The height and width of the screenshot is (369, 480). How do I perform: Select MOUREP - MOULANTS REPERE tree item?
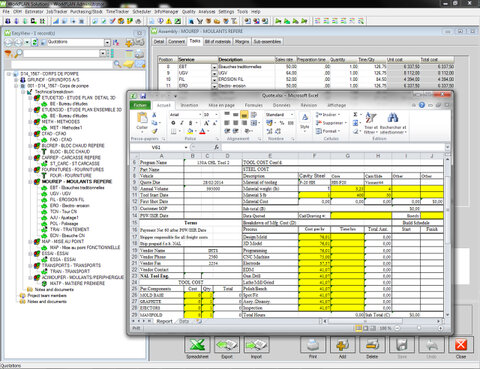(77, 182)
